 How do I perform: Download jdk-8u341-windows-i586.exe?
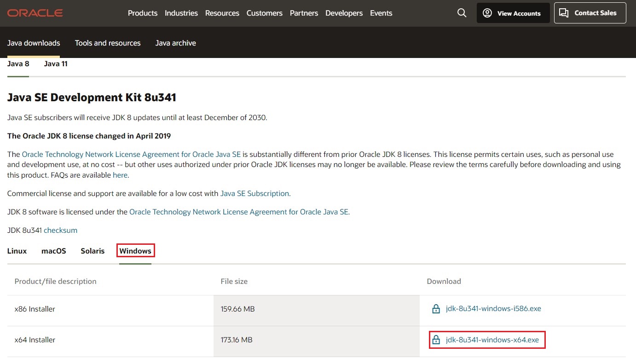(493, 309)
